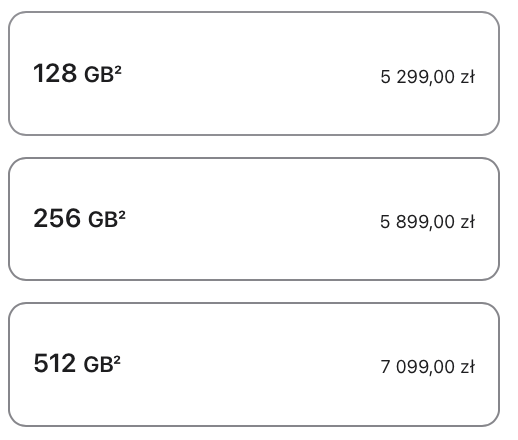
Task: Pick the middle-priced 256 GB card
Action: 254,219
